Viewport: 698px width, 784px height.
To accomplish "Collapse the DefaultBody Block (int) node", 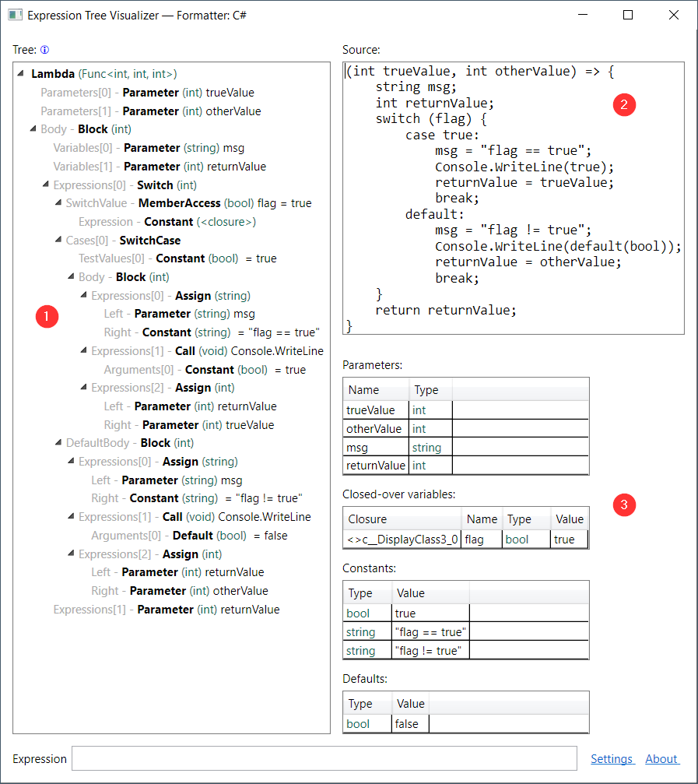I will click(57, 442).
